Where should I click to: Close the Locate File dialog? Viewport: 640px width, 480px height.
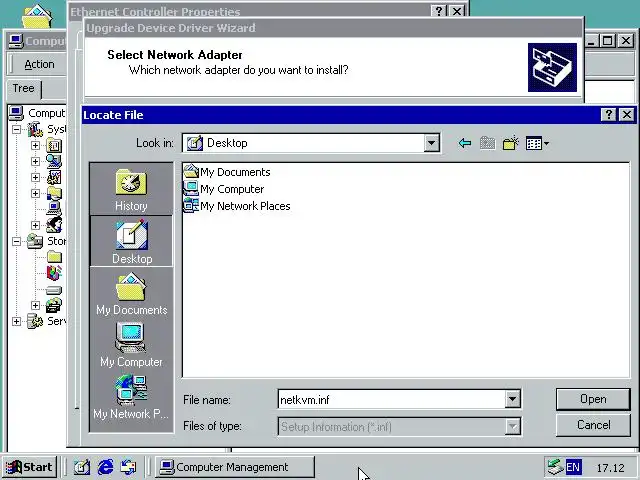tap(627, 115)
